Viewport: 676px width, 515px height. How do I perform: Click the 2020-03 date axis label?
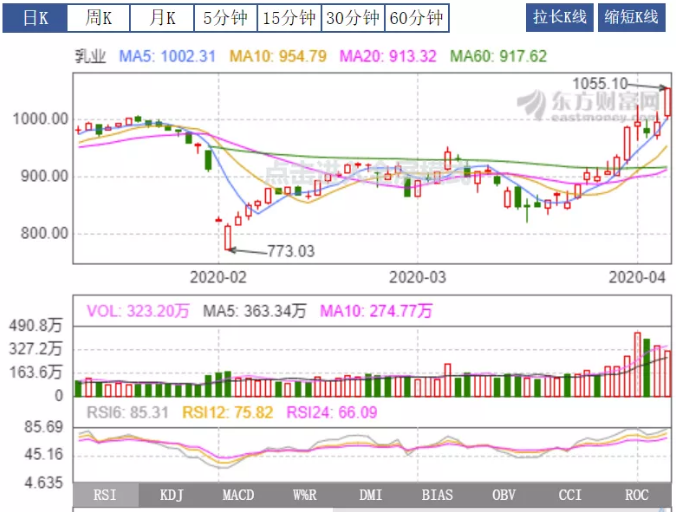click(x=417, y=277)
